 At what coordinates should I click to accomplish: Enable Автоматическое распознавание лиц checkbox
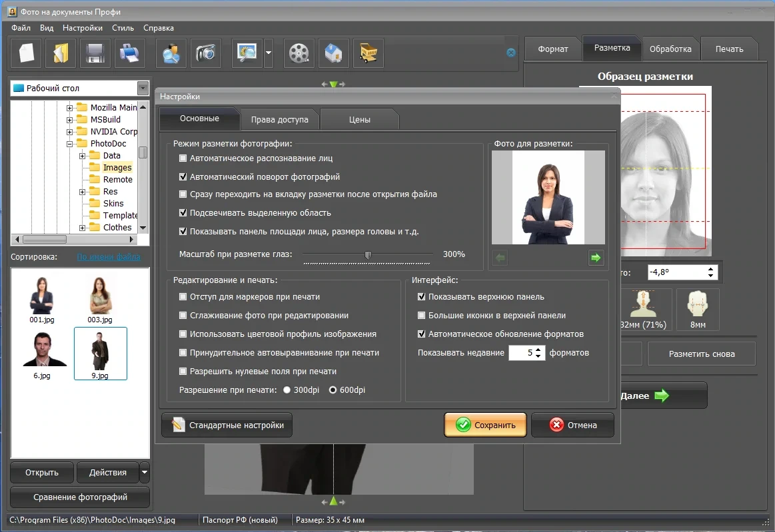point(183,158)
